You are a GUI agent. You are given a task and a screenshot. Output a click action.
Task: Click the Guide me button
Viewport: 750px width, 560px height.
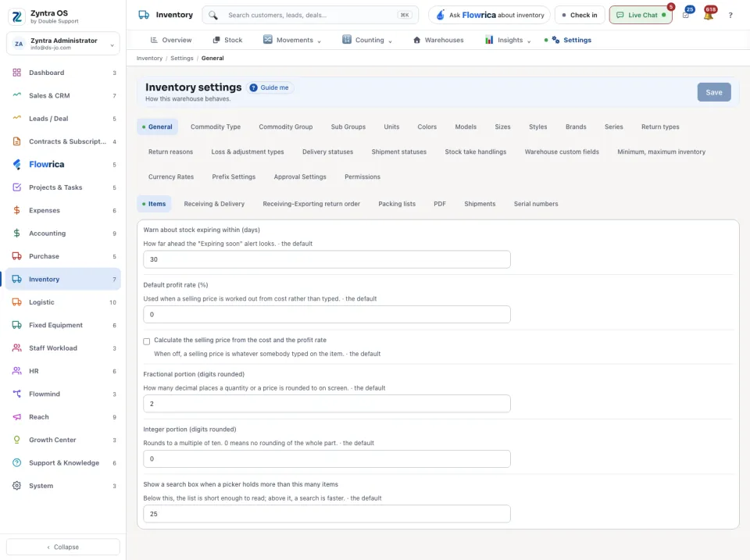[270, 87]
